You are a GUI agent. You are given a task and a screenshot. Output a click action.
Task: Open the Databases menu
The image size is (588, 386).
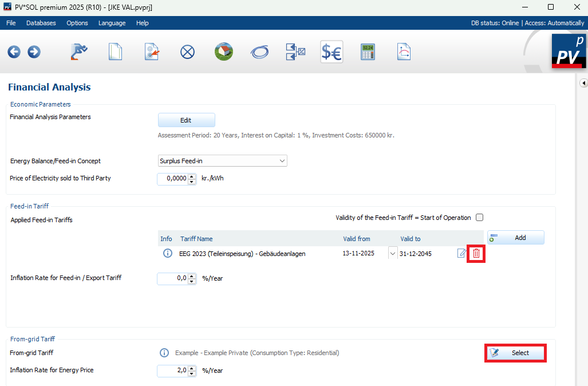click(41, 23)
